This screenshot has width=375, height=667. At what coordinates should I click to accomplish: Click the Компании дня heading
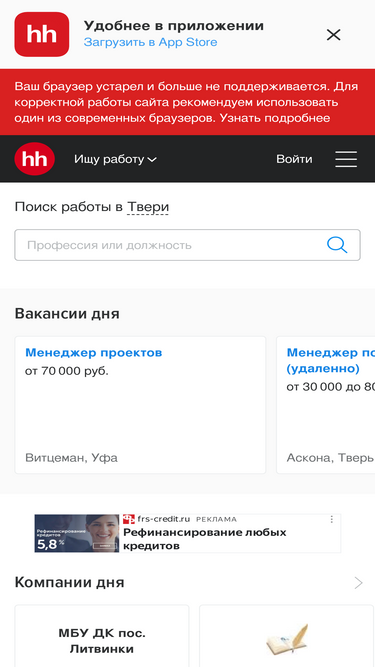[69, 582]
